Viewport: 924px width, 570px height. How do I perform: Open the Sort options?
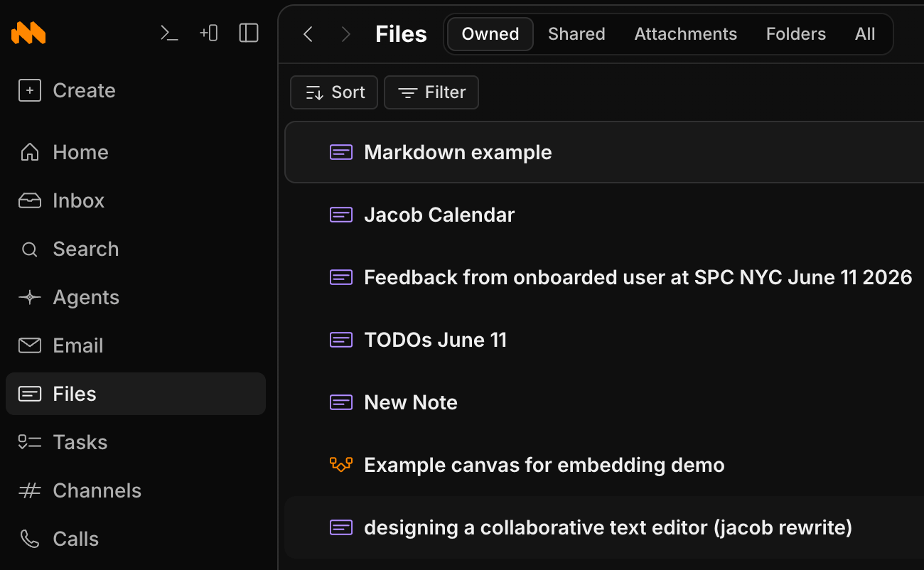tap(334, 92)
